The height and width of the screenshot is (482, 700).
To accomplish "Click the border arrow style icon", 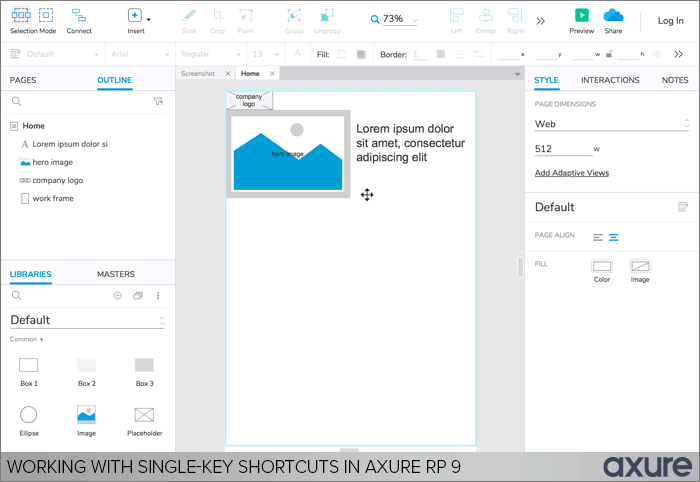I will (479, 54).
